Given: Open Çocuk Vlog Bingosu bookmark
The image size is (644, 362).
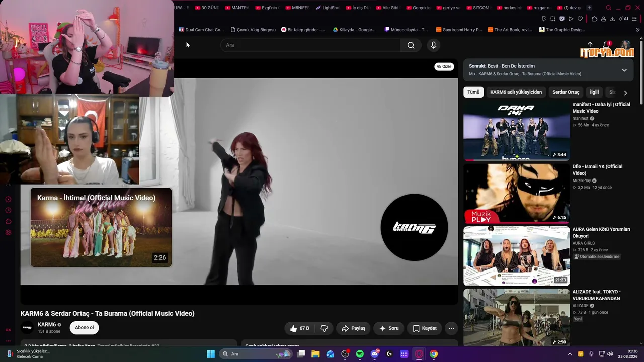Looking at the screenshot, I should (x=253, y=30).
